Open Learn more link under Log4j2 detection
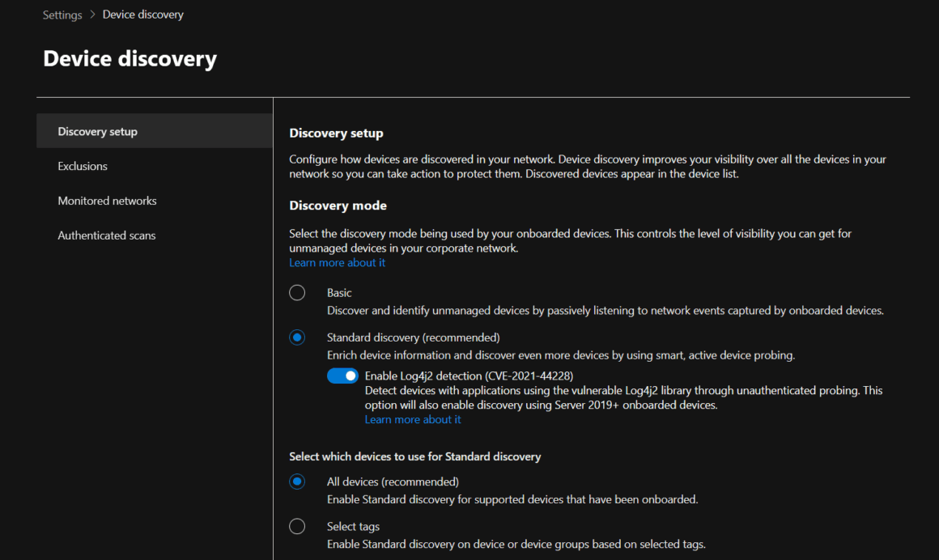This screenshot has height=560, width=939. point(413,419)
